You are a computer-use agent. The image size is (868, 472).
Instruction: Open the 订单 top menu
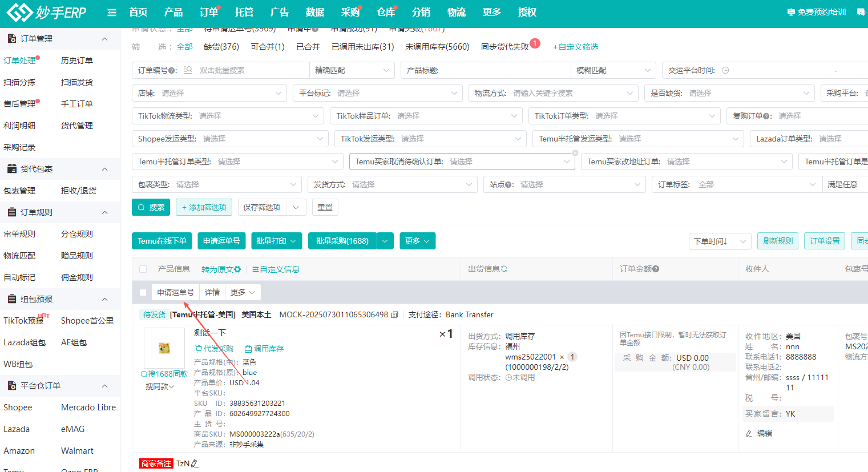[x=209, y=12]
